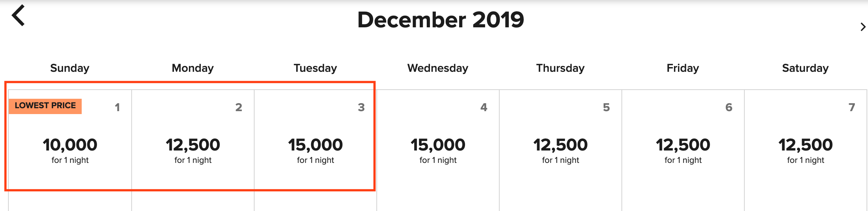Pick Saturday's 12,500 points price

point(806,145)
